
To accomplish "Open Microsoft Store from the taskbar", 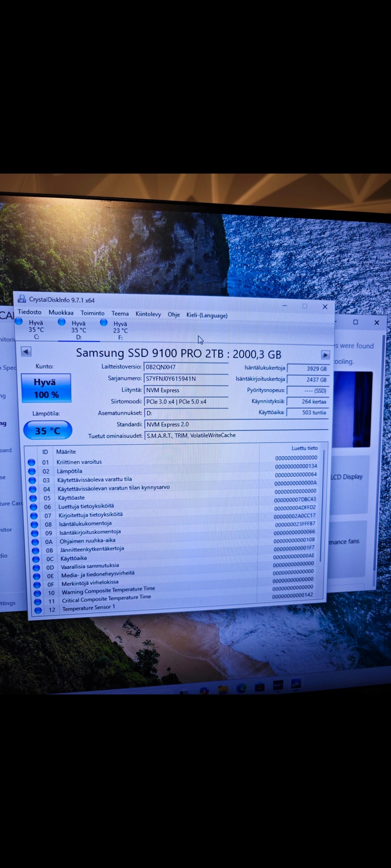I will tap(260, 687).
